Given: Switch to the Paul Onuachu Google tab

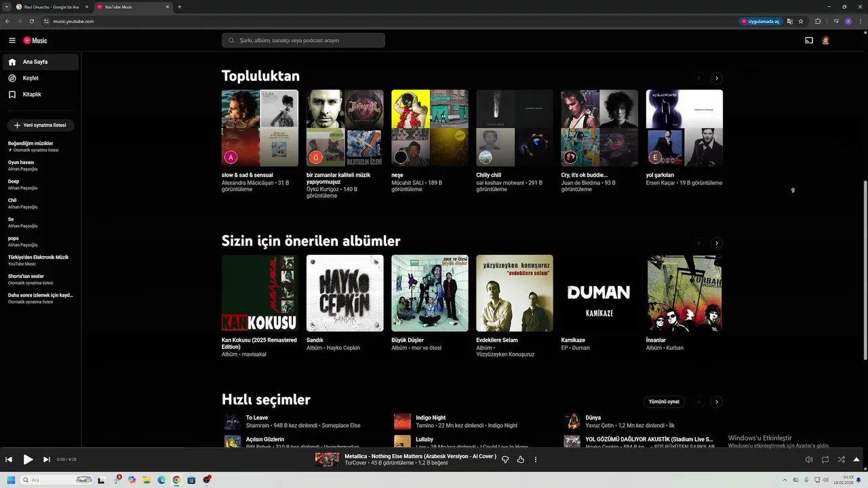Looking at the screenshot, I should click(52, 7).
